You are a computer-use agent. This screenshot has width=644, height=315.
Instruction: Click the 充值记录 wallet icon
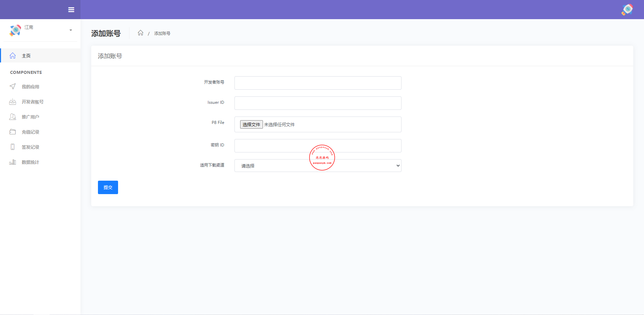click(x=13, y=132)
